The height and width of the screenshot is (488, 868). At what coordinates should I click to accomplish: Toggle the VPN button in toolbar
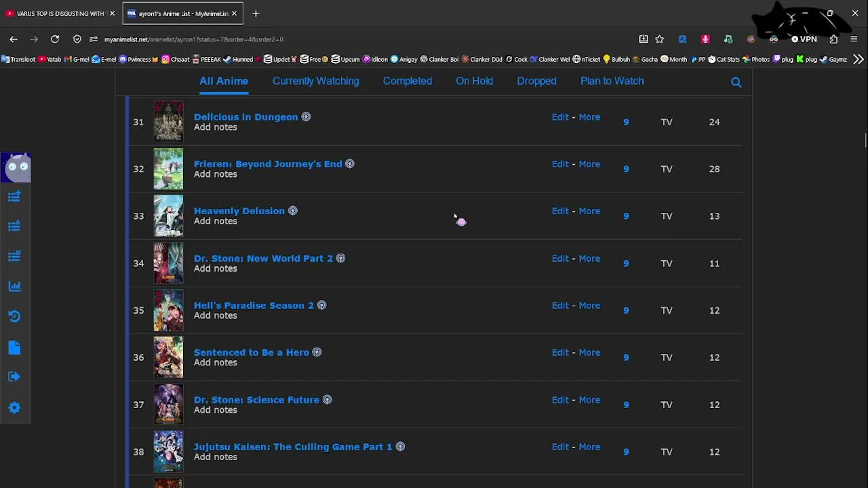click(x=804, y=39)
